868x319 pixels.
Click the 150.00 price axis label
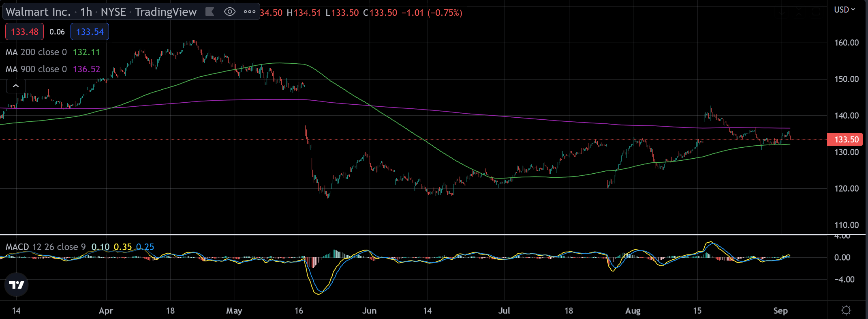pyautogui.click(x=847, y=79)
